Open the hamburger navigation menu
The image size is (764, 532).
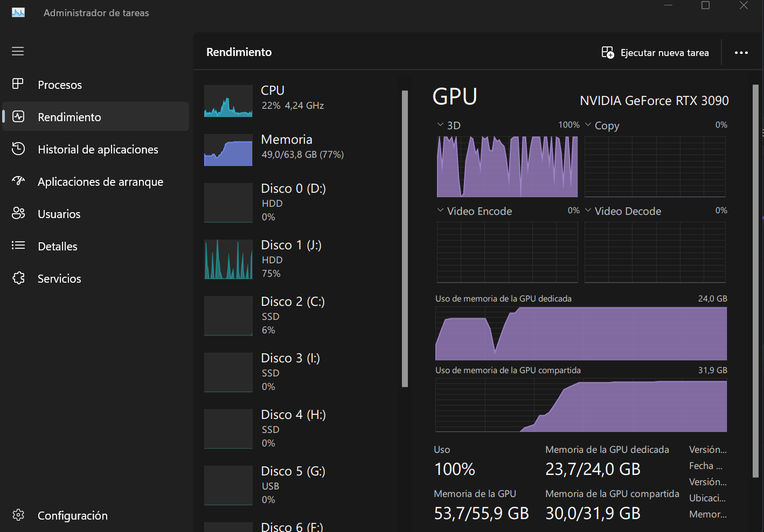pyautogui.click(x=18, y=51)
